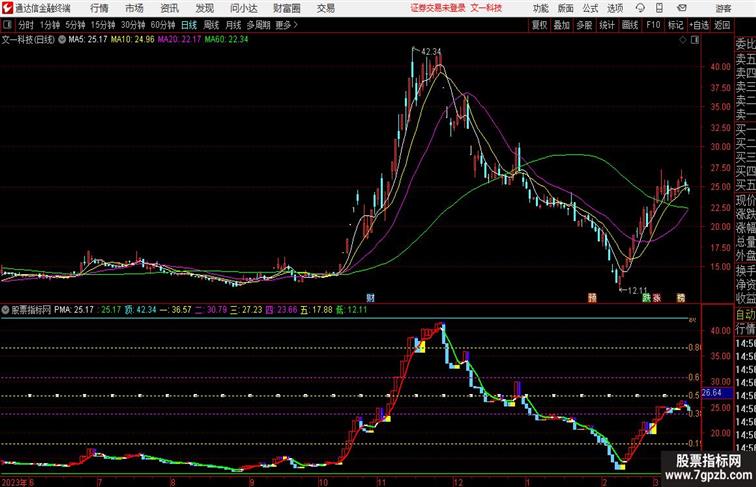Click the 叠加 overlay button
The image size is (756, 487).
(x=561, y=25)
